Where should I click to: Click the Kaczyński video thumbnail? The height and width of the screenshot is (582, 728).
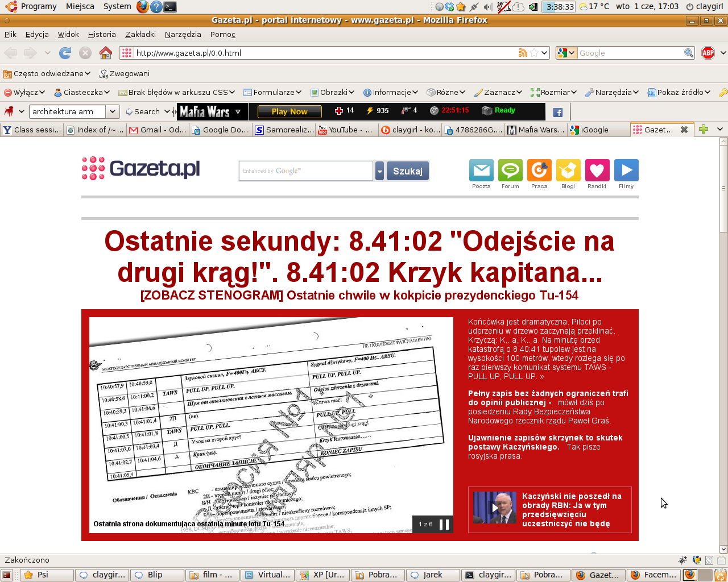(x=495, y=508)
